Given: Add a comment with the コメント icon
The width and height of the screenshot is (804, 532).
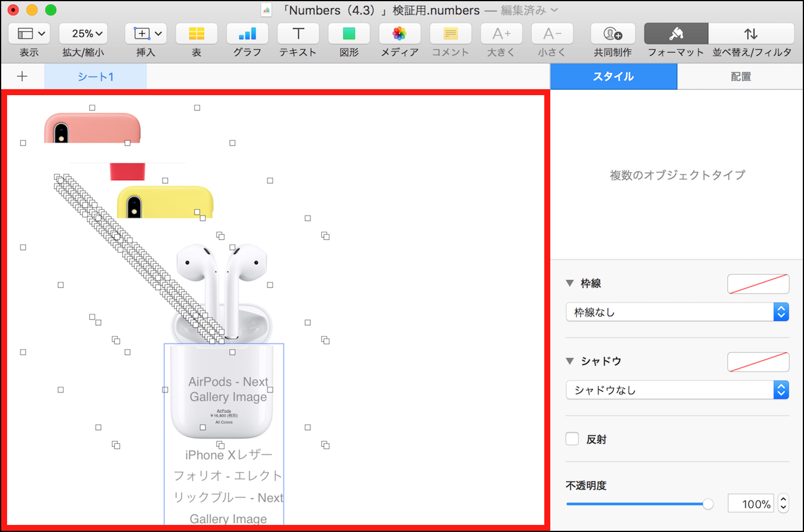Looking at the screenshot, I should [x=451, y=34].
